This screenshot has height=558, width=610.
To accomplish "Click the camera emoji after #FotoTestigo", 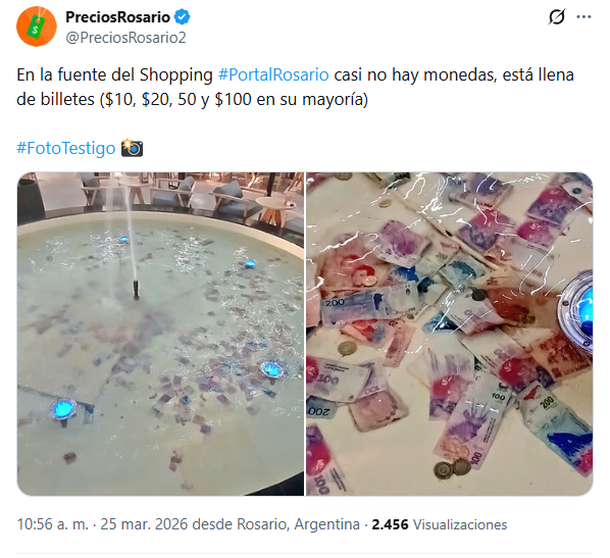I will tap(132, 148).
